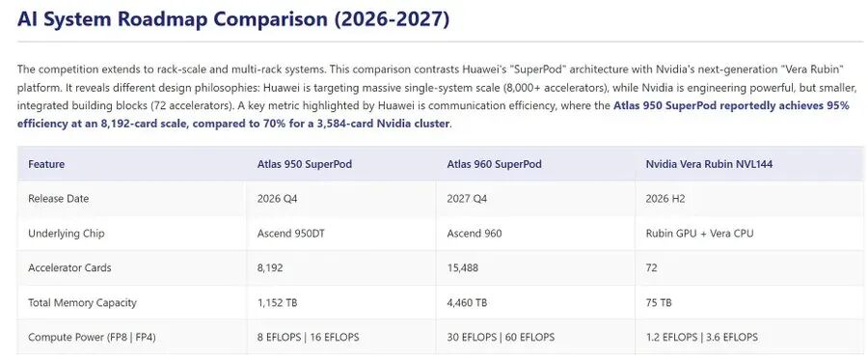Click the 15,488 accelerator cards cell
The image size is (868, 362).
click(x=463, y=267)
